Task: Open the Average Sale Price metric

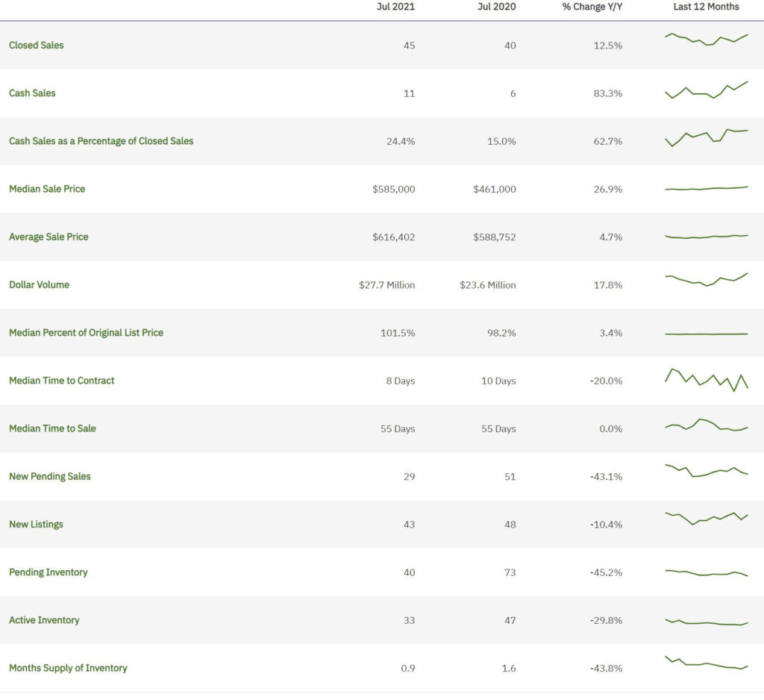Action: (48, 237)
